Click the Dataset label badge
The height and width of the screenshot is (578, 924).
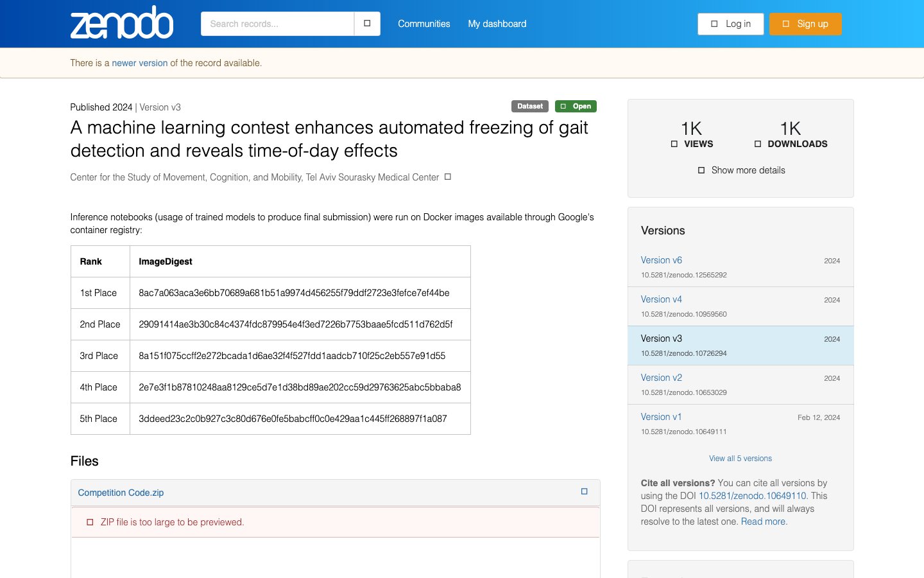pos(530,106)
